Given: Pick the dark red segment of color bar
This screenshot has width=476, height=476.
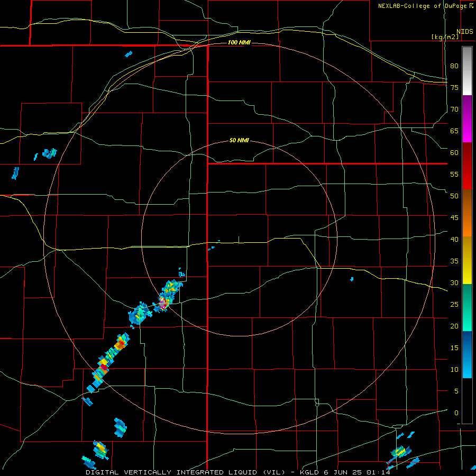Looking at the screenshot, I should [467, 166].
